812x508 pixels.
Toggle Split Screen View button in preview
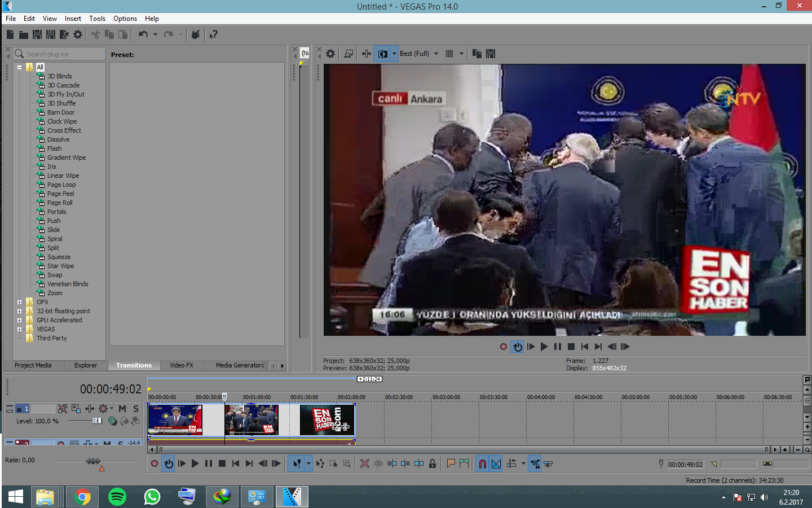click(x=383, y=54)
